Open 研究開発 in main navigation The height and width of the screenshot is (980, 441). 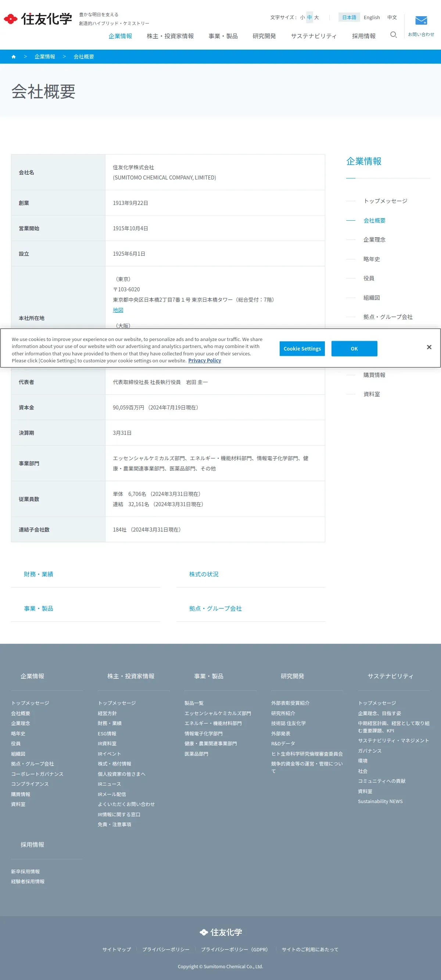(x=264, y=36)
